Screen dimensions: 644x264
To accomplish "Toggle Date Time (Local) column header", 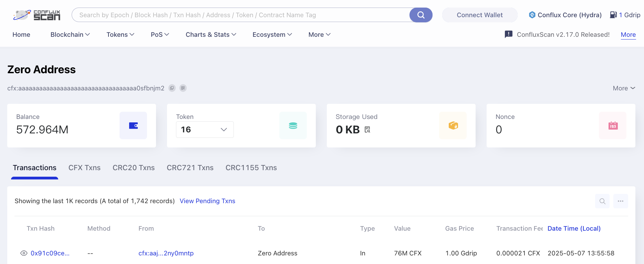I will coord(574,229).
